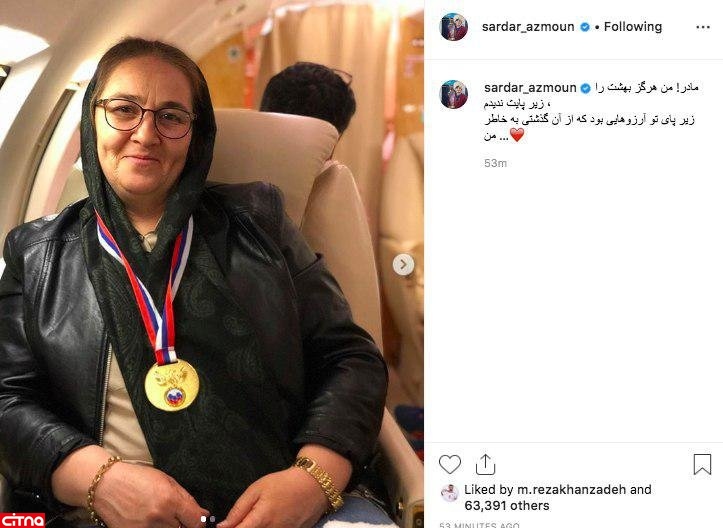Show the 63,391 others likes list
The image size is (723, 528).
coord(507,506)
